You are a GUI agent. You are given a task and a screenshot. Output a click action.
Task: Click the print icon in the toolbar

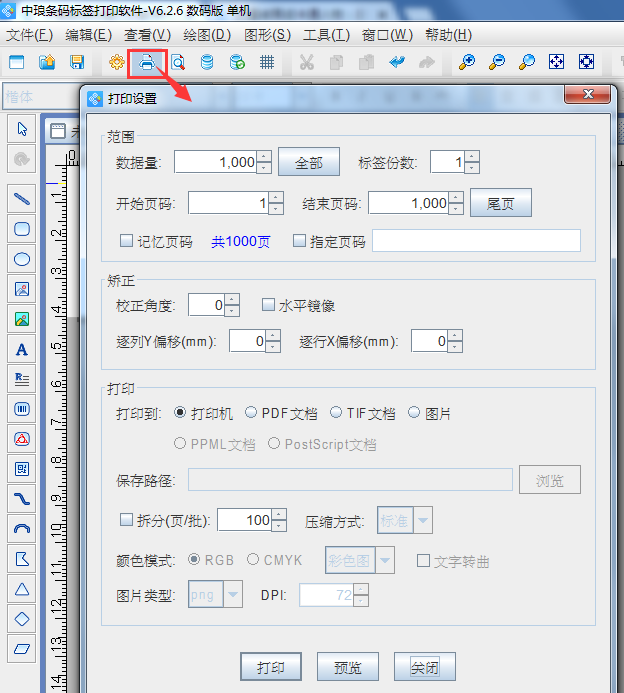146,62
